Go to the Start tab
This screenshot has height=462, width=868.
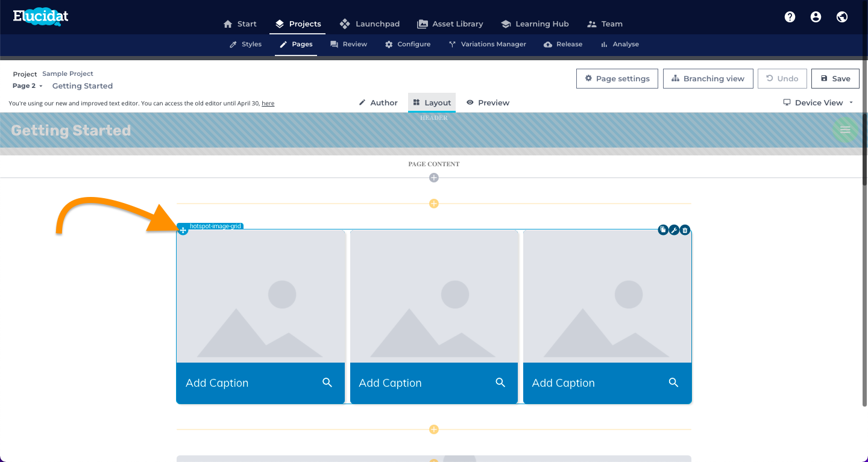point(240,24)
